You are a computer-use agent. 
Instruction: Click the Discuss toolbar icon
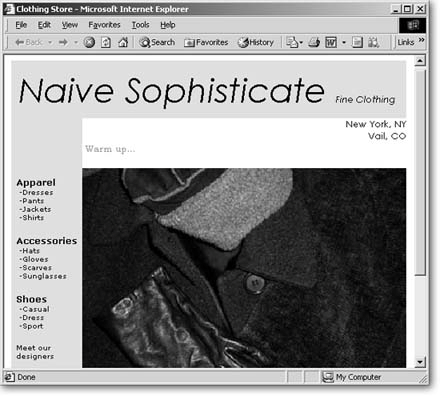tap(357, 42)
